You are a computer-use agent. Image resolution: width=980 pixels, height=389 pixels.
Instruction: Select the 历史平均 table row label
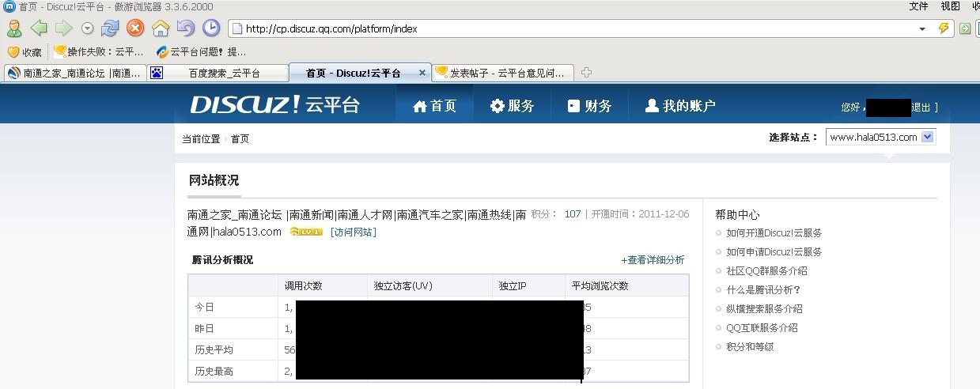214,350
